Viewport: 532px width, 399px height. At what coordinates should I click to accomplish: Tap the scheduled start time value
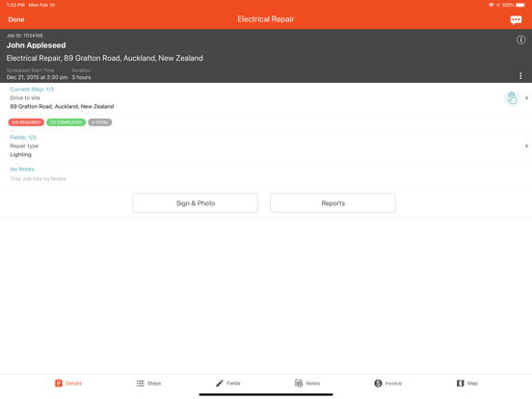tap(37, 77)
